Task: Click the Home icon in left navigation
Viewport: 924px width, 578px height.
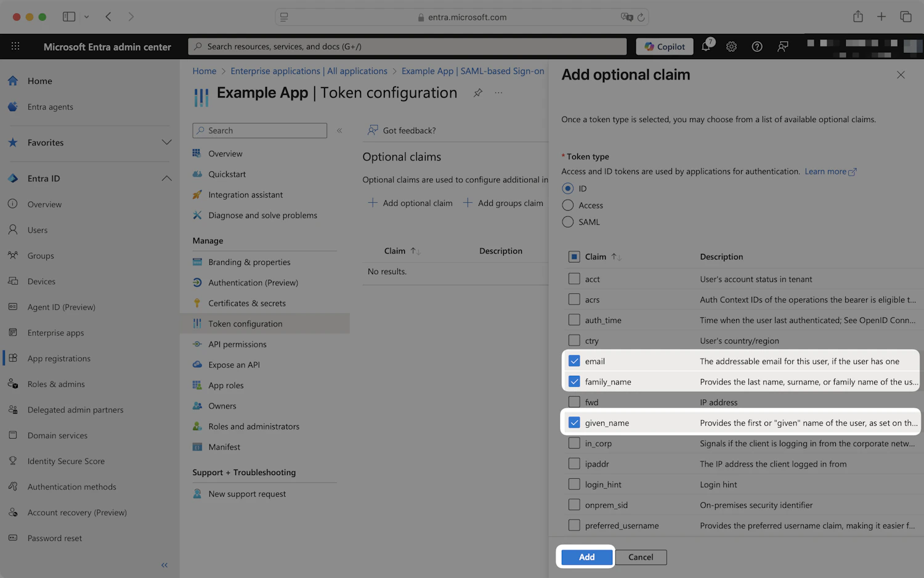Action: click(13, 81)
